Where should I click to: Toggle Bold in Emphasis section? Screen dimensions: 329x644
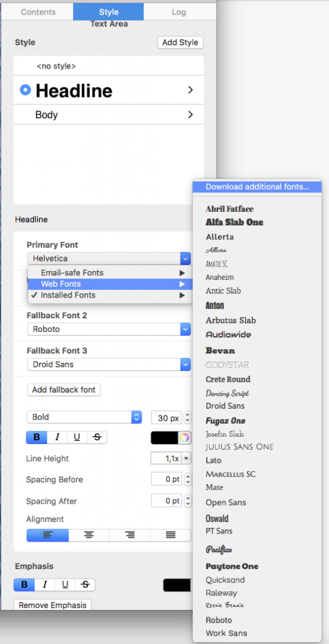click(25, 584)
